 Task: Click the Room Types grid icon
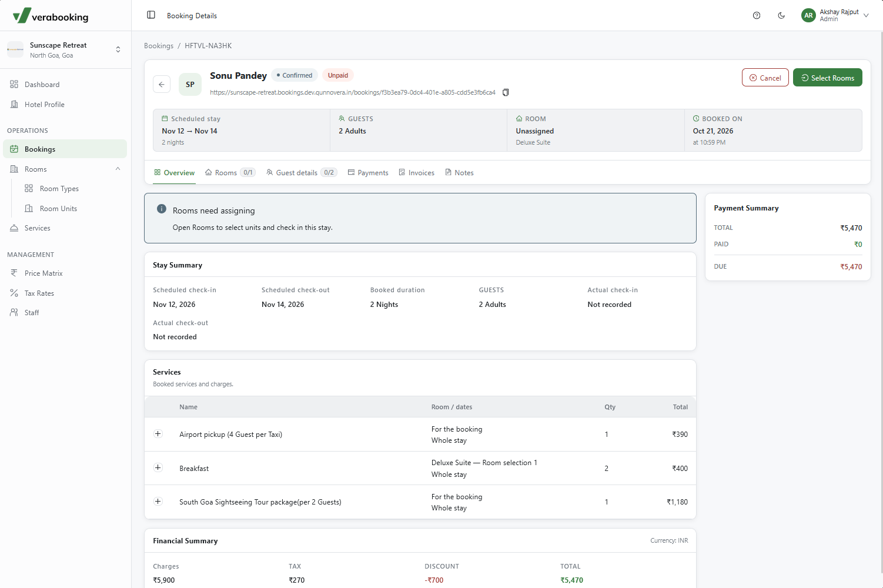[29, 189]
